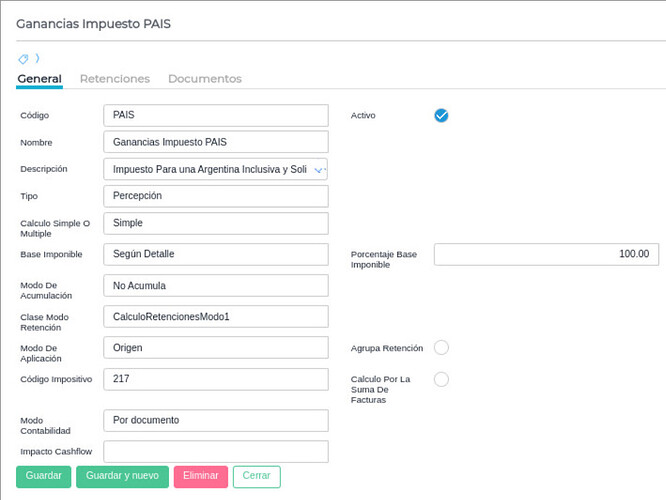Screen dimensions: 666x500
Task: Open the Modo De Acumulación dropdown
Action: coord(215,285)
